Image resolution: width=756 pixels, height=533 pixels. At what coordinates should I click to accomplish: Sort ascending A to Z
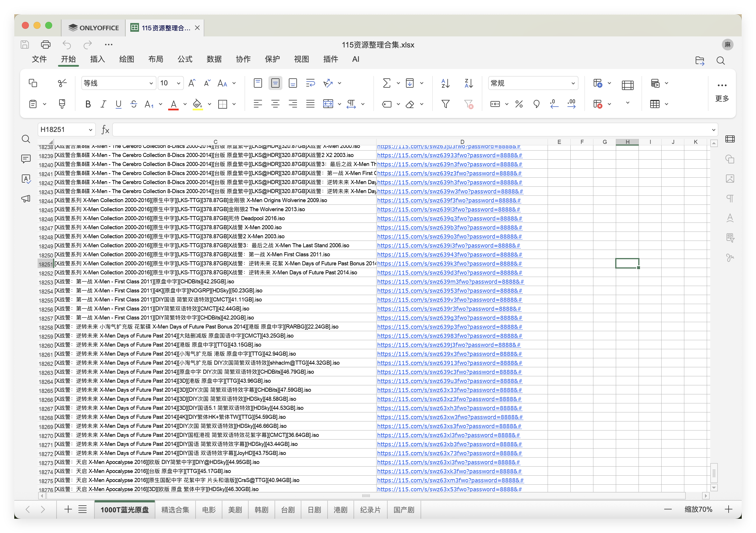tap(446, 83)
